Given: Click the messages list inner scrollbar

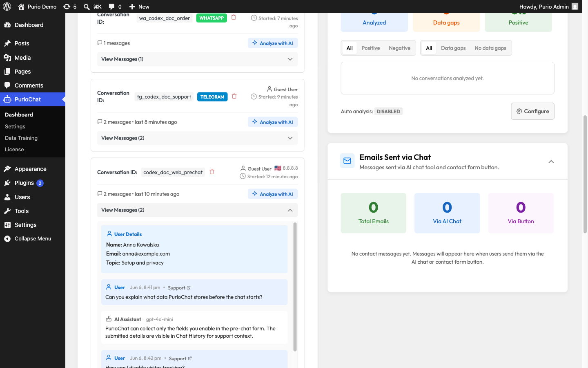Looking at the screenshot, I should 295,286.
